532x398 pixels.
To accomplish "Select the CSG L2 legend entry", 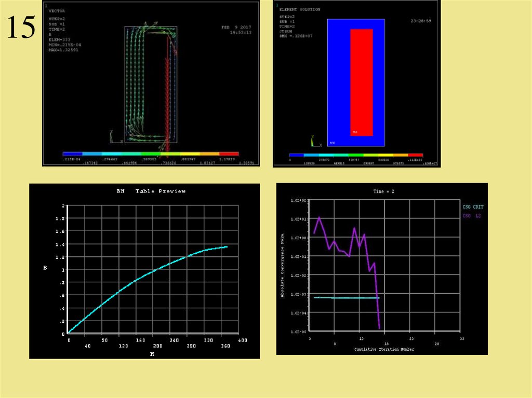I will click(x=471, y=215).
